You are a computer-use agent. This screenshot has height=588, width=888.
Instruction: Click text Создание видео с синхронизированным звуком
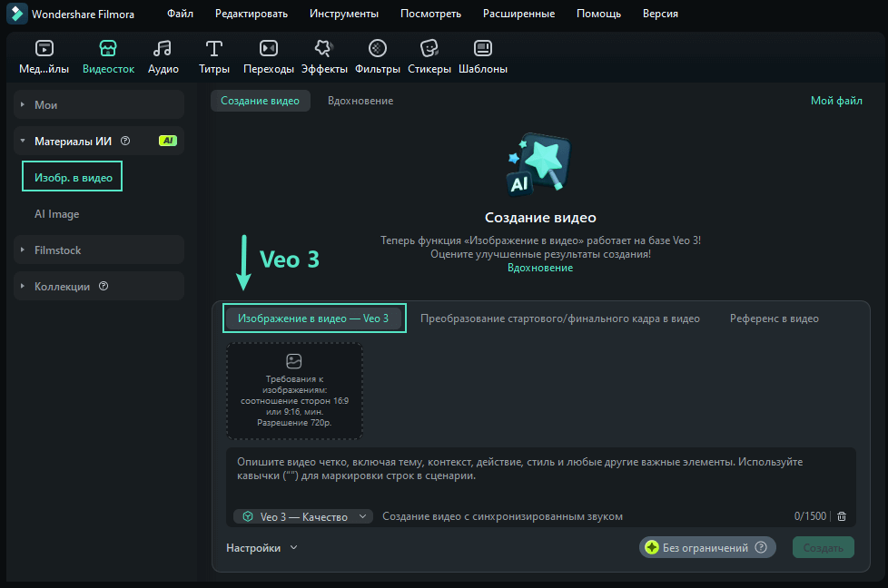[502, 516]
